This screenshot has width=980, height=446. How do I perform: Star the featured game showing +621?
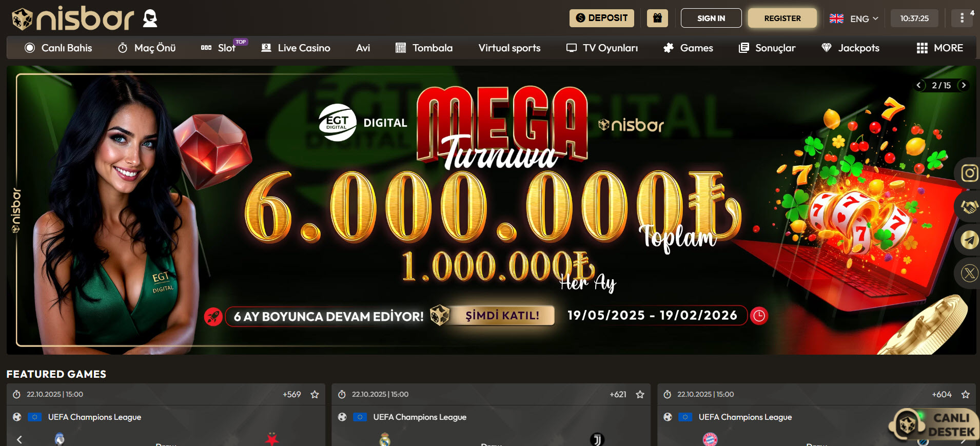click(640, 394)
